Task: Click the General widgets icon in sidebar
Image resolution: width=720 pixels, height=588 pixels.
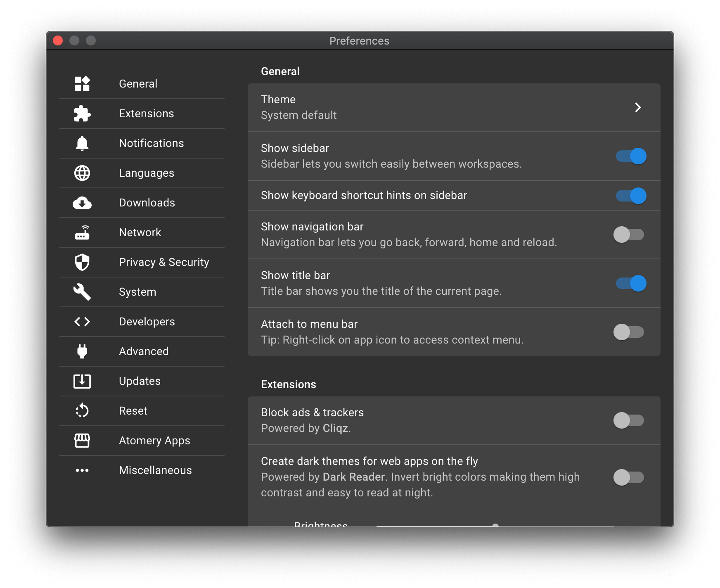Action: tap(82, 84)
